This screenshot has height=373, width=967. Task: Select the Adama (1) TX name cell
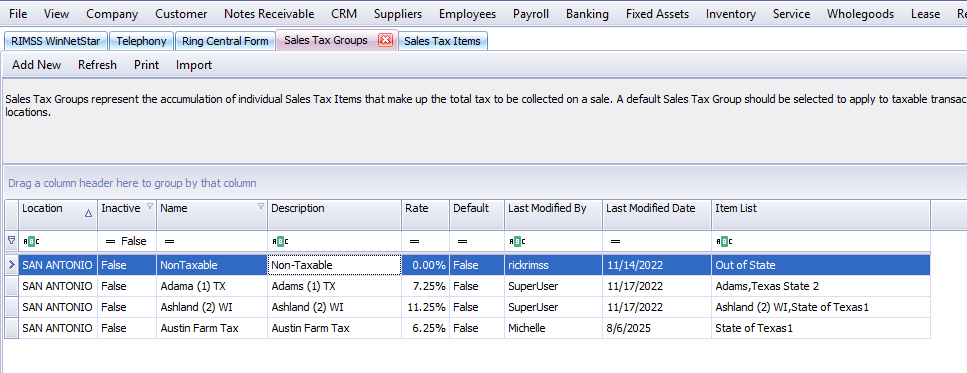point(212,286)
